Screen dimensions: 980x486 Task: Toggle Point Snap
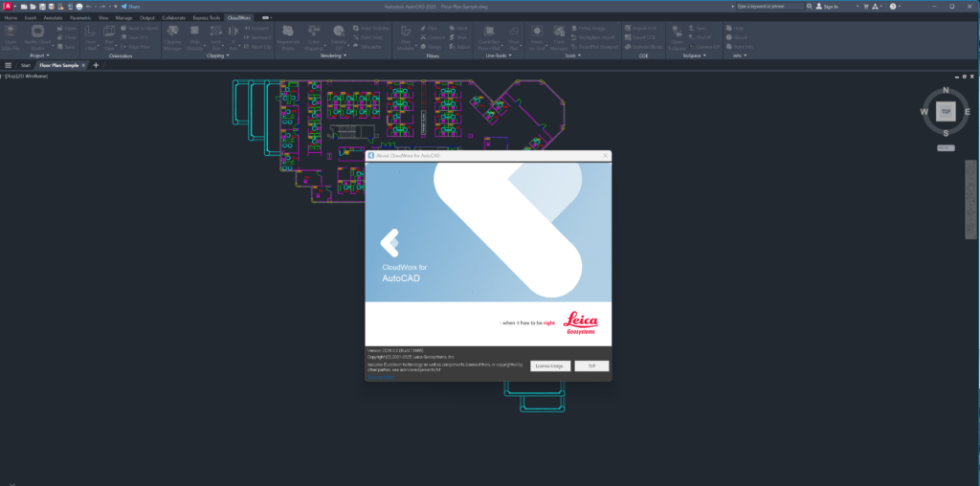tap(366, 37)
